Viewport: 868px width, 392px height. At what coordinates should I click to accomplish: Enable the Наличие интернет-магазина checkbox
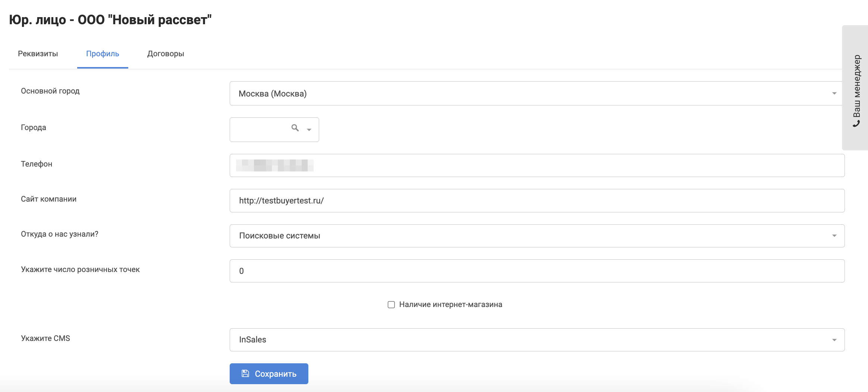(391, 305)
